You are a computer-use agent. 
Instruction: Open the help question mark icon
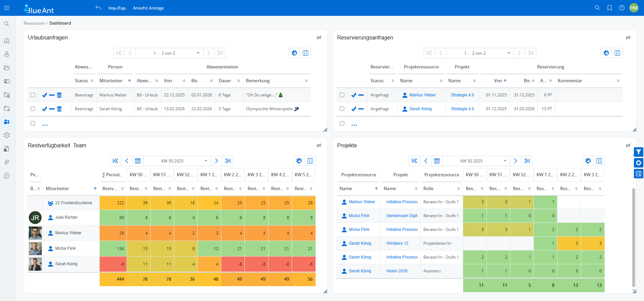tap(621, 8)
